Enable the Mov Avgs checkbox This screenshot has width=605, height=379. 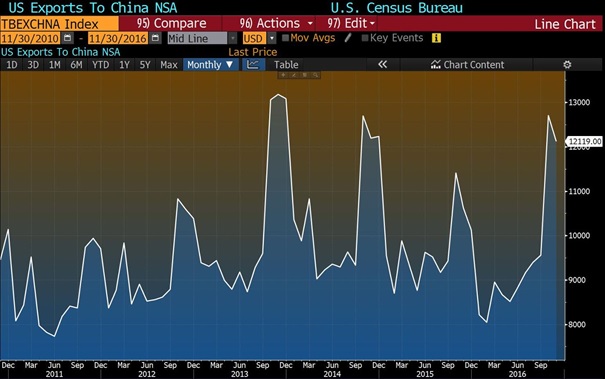coord(285,38)
